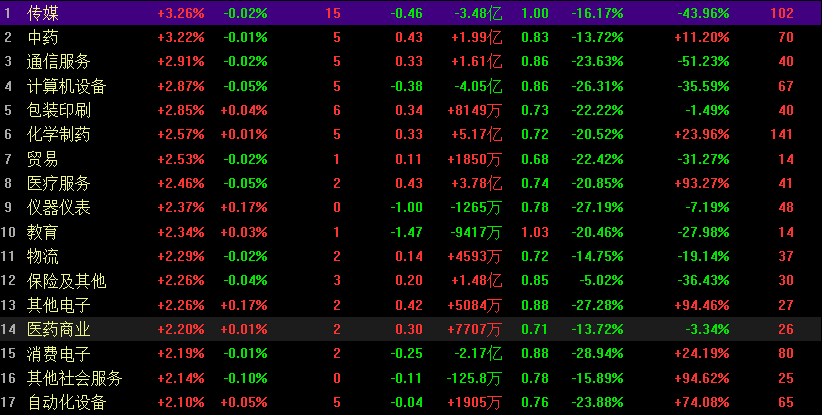This screenshot has width=822, height=415.
Task: Click the +5.17亿 value for 化学制药
Action: pyautogui.click(x=476, y=134)
